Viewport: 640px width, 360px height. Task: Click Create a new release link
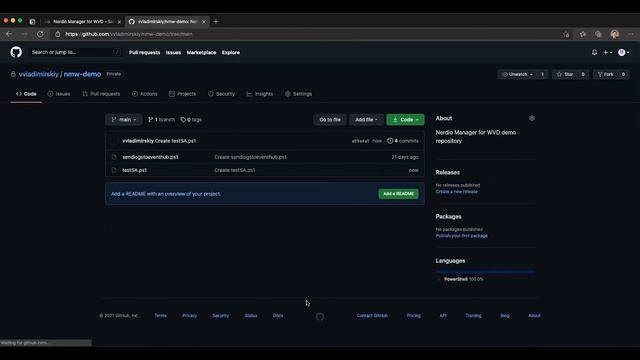pyautogui.click(x=456, y=192)
